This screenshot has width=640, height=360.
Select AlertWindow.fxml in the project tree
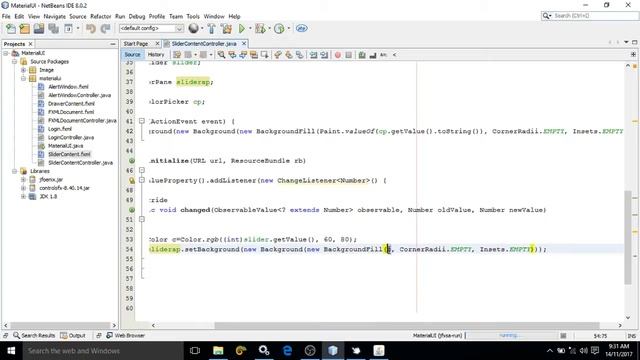pyautogui.click(x=68, y=87)
